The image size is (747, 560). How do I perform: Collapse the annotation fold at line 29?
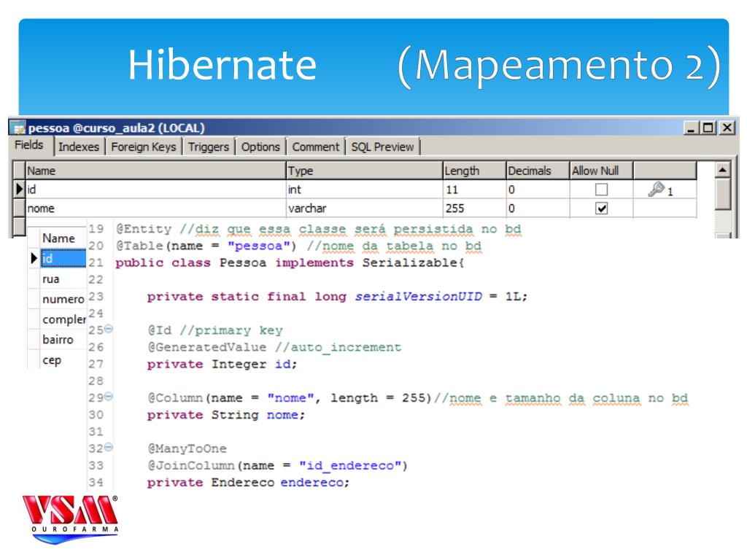pos(109,396)
